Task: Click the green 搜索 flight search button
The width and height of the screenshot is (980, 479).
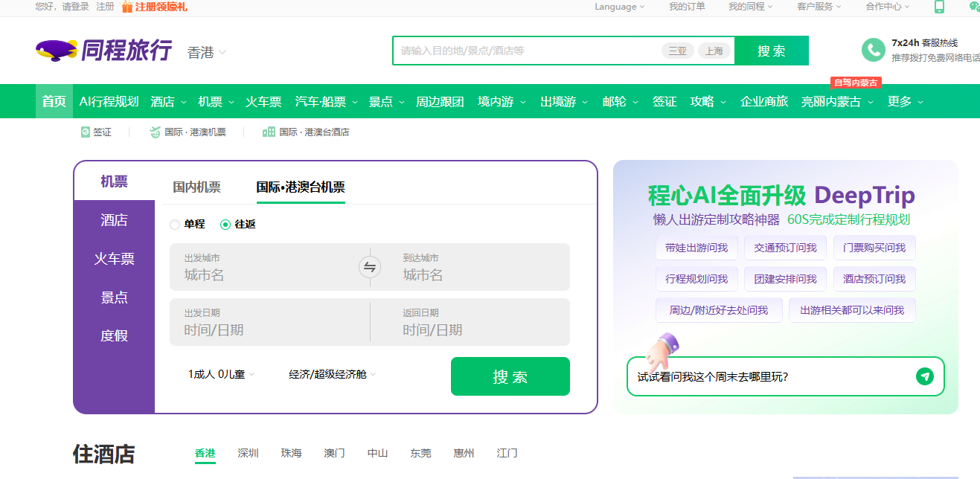Action: [x=510, y=376]
